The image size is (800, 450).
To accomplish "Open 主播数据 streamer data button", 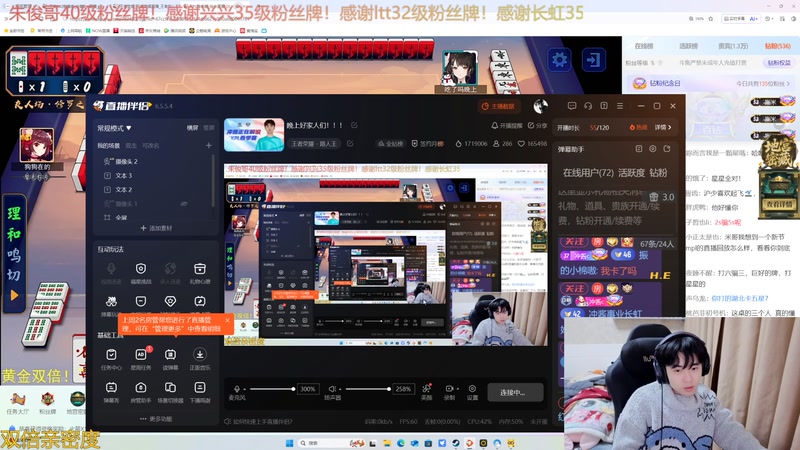I will [498, 106].
